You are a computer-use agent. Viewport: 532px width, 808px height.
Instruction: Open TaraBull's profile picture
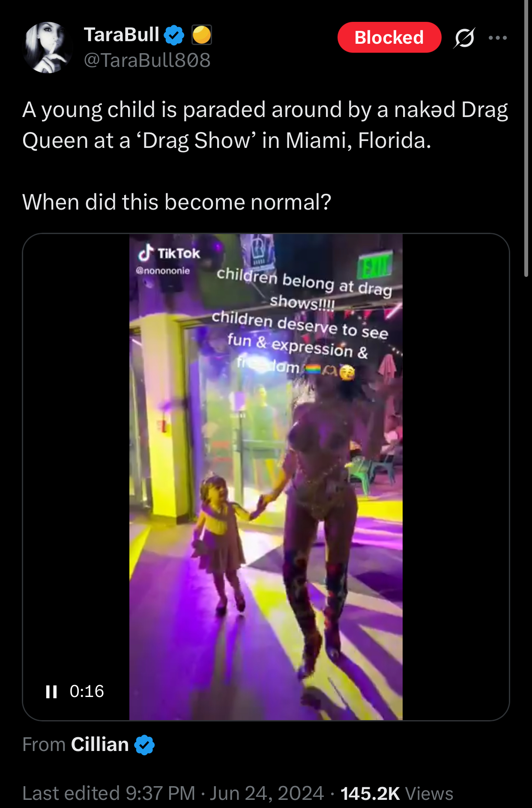48,48
